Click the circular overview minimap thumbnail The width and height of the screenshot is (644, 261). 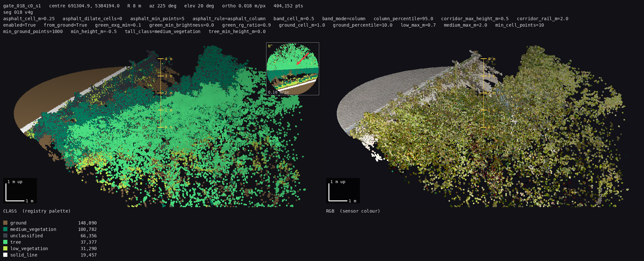(x=292, y=69)
